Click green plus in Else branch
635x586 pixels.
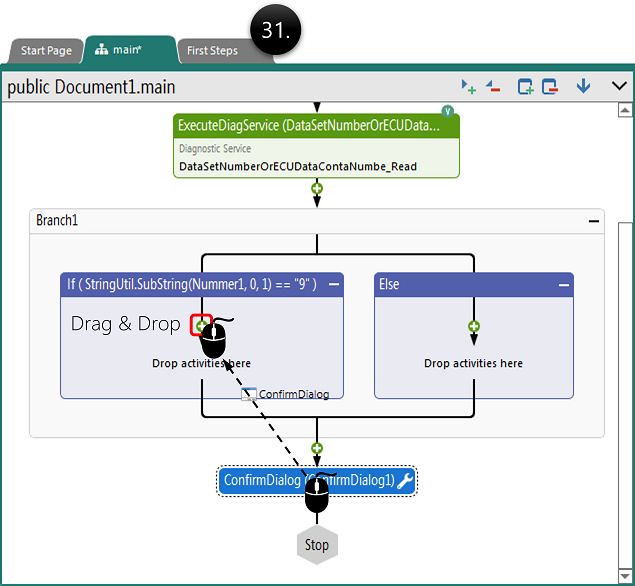[x=474, y=326]
